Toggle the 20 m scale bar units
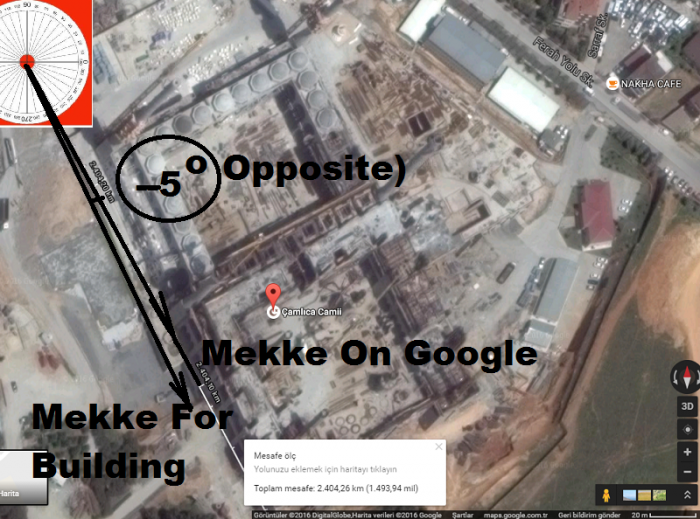700x519 pixels. [665, 515]
